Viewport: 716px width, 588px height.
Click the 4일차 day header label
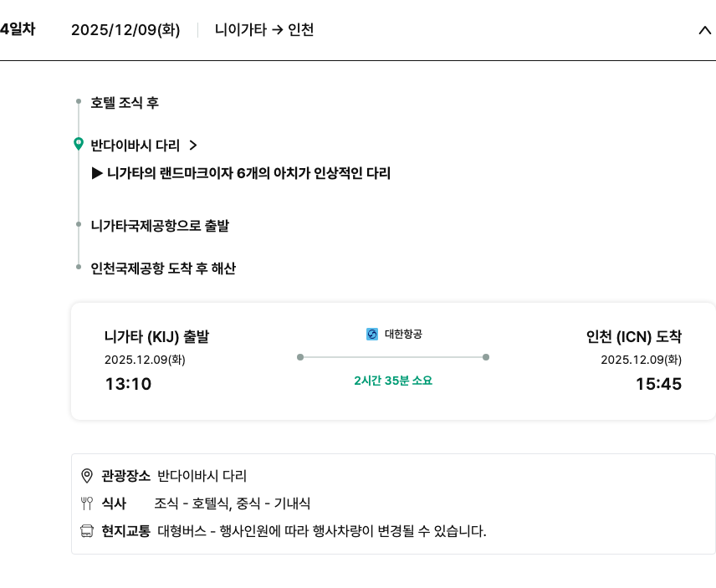click(18, 29)
